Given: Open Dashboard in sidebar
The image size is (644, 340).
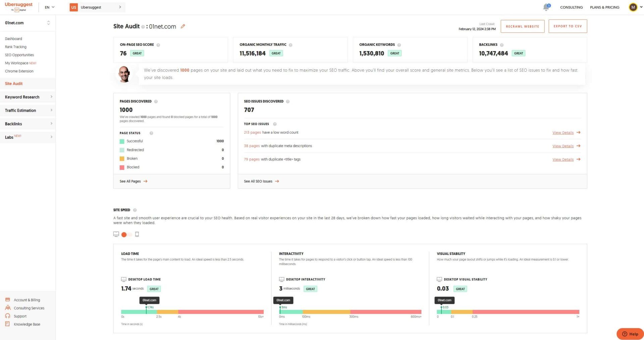Looking at the screenshot, I should click(13, 39).
